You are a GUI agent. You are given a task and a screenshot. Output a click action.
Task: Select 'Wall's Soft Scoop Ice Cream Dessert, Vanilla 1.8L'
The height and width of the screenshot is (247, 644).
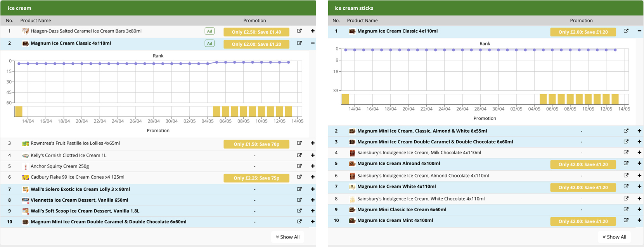85,211
